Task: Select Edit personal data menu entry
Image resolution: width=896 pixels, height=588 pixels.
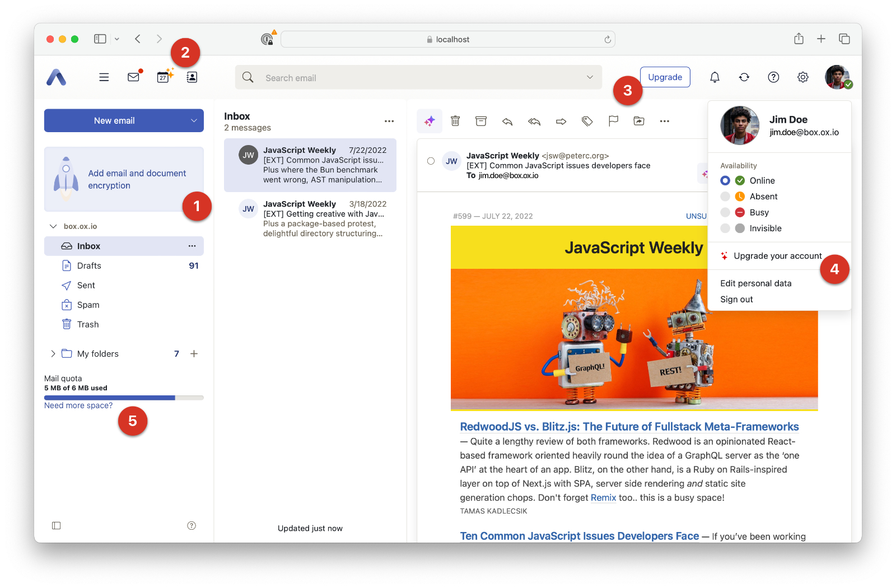Action: click(755, 283)
